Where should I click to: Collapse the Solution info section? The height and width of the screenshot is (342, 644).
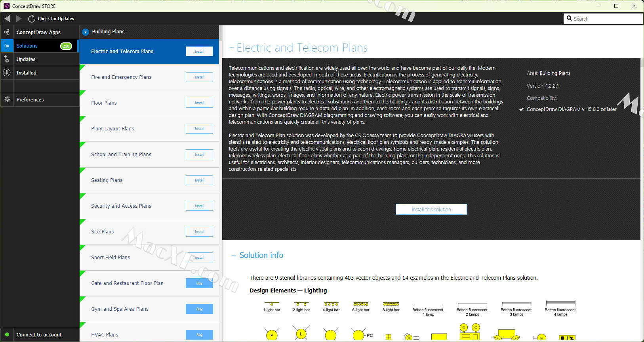pos(234,256)
